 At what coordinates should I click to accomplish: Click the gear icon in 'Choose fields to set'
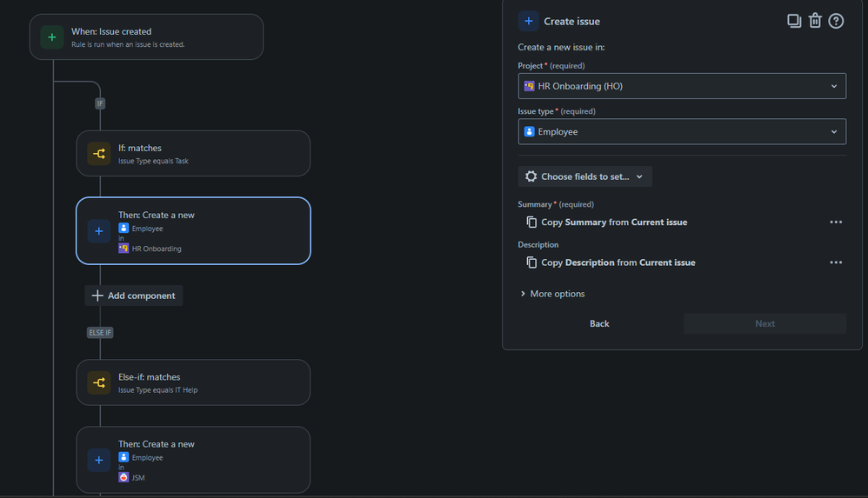pyautogui.click(x=531, y=176)
